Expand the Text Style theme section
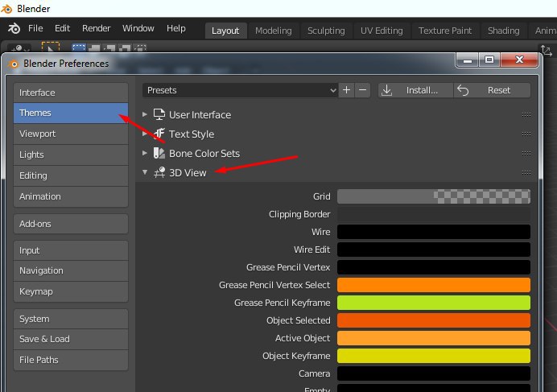Screen dimensions: 557x392 coord(145,134)
